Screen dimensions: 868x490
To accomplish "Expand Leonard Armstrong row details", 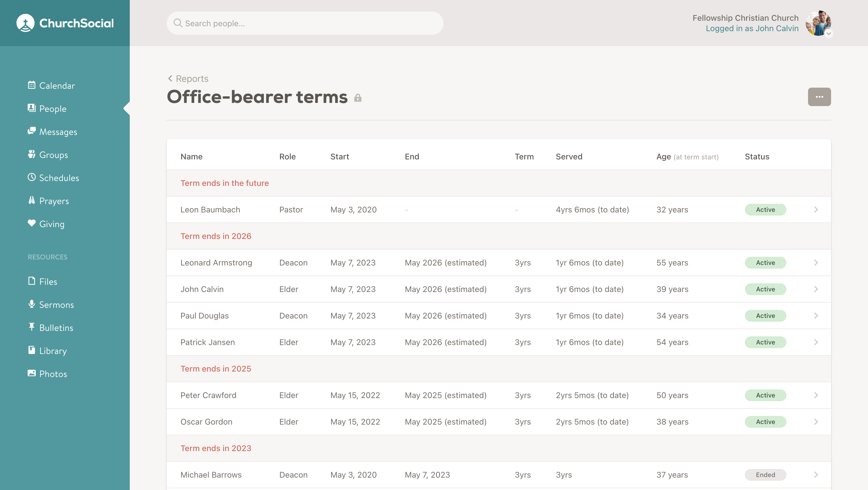I will click(816, 262).
